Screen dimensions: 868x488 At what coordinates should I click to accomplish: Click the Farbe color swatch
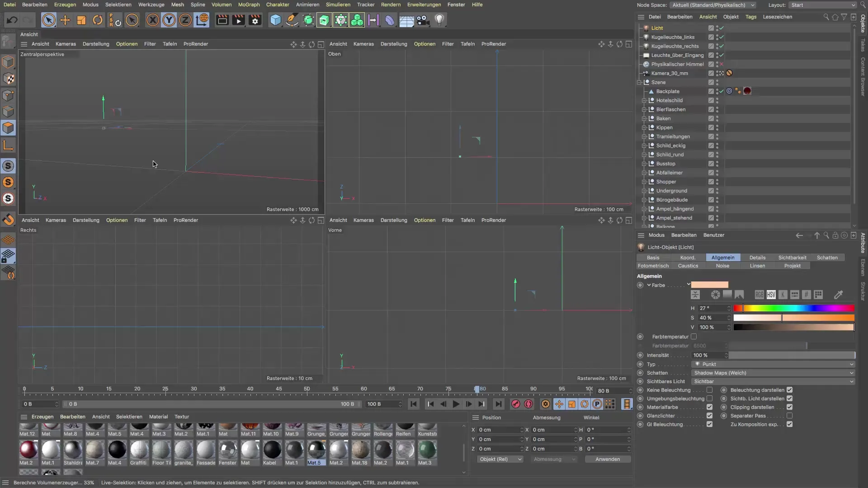[x=710, y=285]
